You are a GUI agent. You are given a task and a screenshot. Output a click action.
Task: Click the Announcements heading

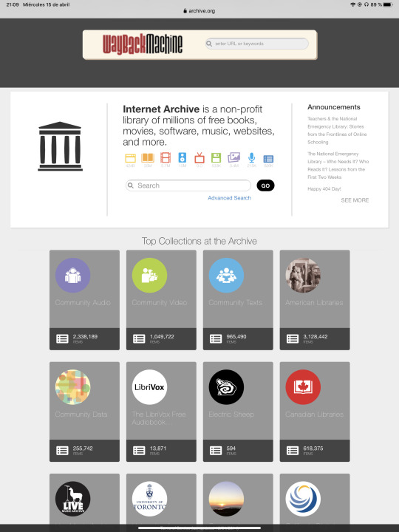pos(334,107)
